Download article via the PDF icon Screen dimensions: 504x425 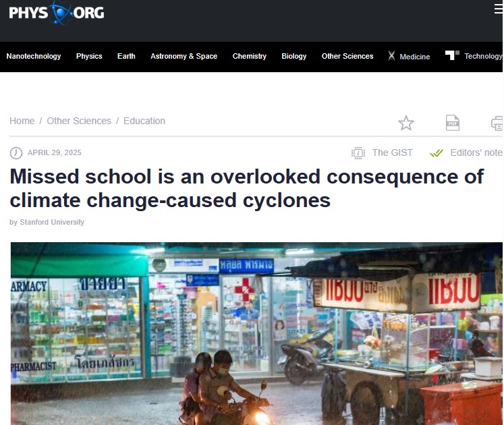[x=453, y=123]
